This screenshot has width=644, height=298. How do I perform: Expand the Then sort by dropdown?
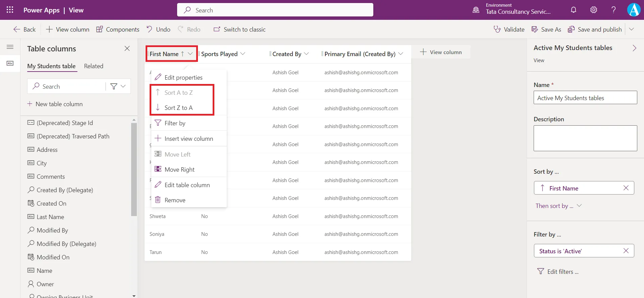(579, 206)
